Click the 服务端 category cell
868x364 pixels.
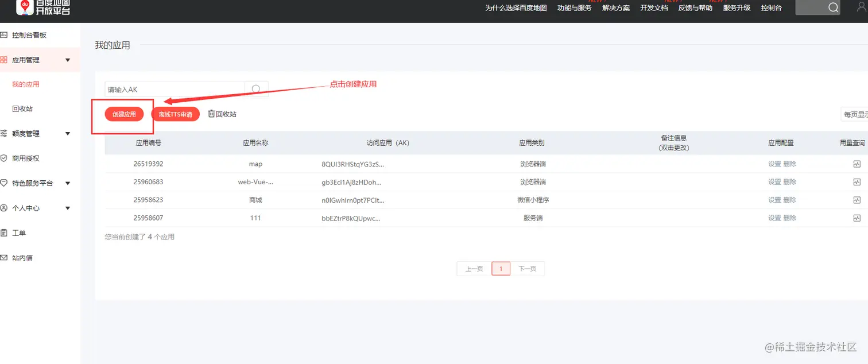(533, 218)
